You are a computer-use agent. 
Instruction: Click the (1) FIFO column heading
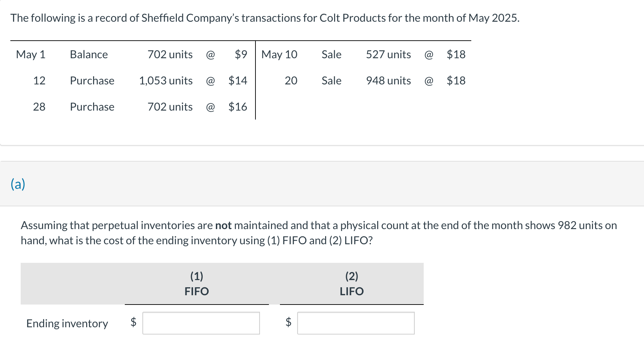[197, 284]
